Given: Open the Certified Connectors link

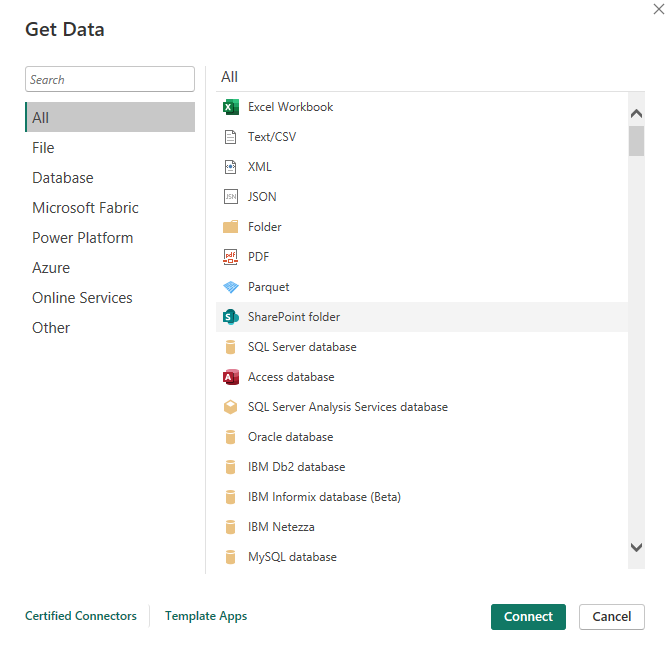Looking at the screenshot, I should [x=81, y=616].
